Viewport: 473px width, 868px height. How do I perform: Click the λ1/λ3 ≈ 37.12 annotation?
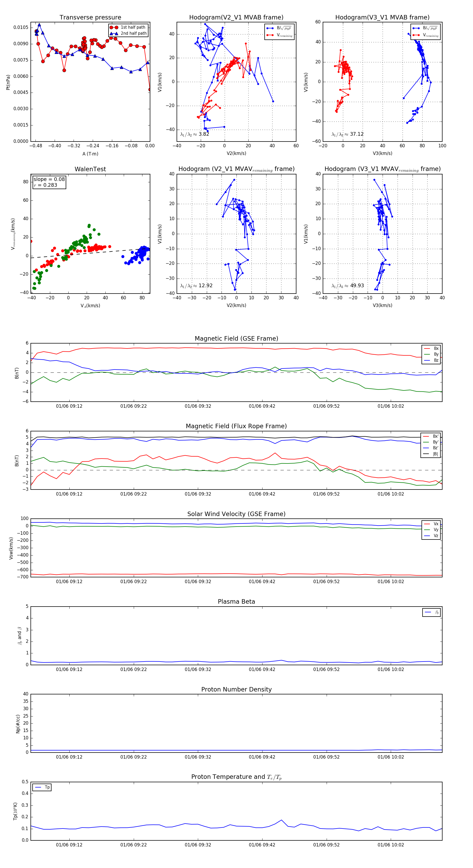pos(347,134)
